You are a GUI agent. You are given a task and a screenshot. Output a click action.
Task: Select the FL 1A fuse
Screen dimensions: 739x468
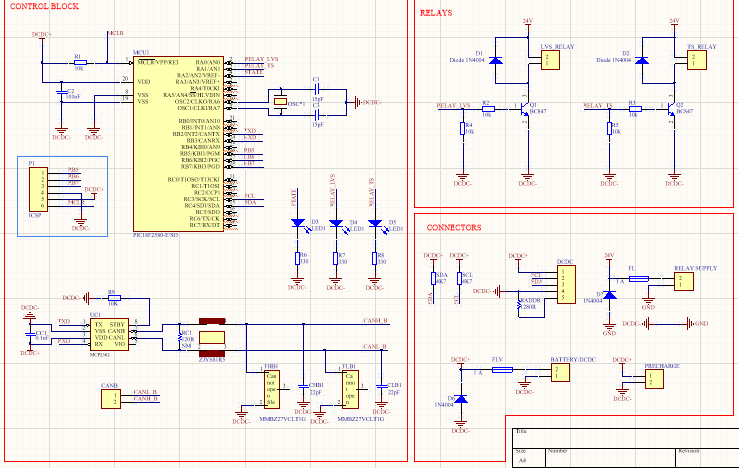639,279
